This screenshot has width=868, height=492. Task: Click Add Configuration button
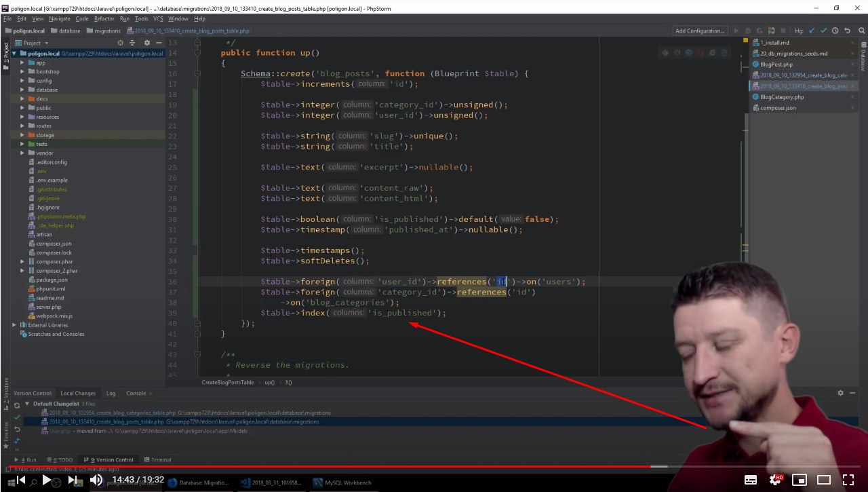(x=699, y=31)
